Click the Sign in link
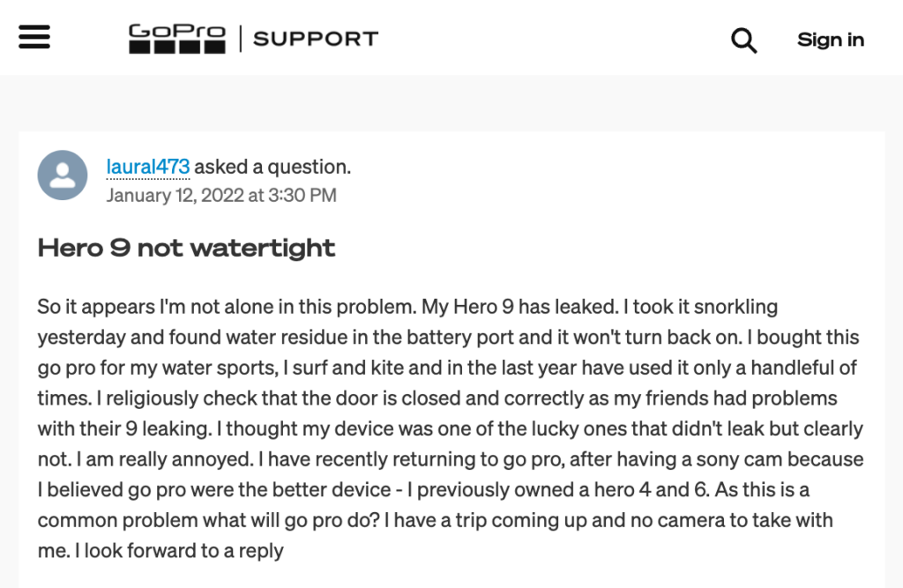Screen dimensions: 903x588 830,40
